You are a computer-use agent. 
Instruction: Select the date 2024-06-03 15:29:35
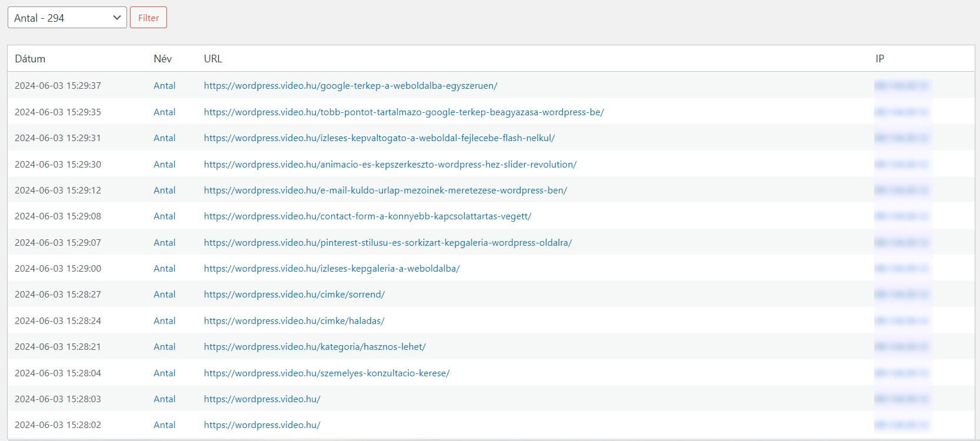58,112
